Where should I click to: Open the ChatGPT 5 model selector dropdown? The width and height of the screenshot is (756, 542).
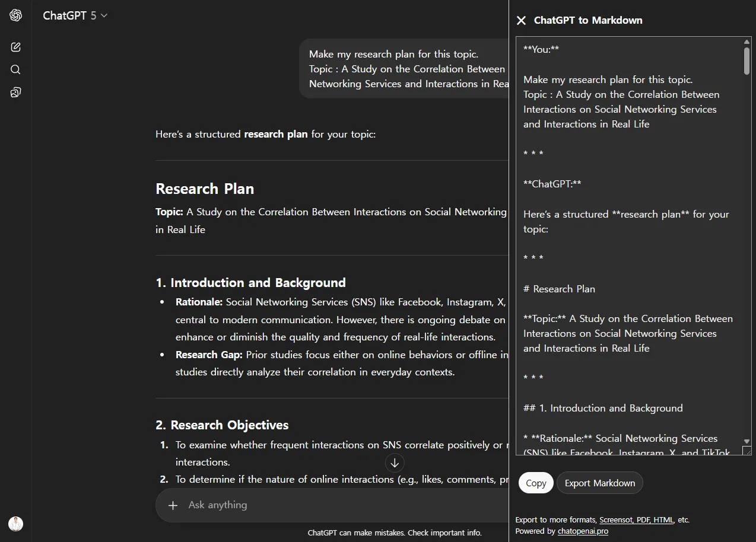(75, 15)
